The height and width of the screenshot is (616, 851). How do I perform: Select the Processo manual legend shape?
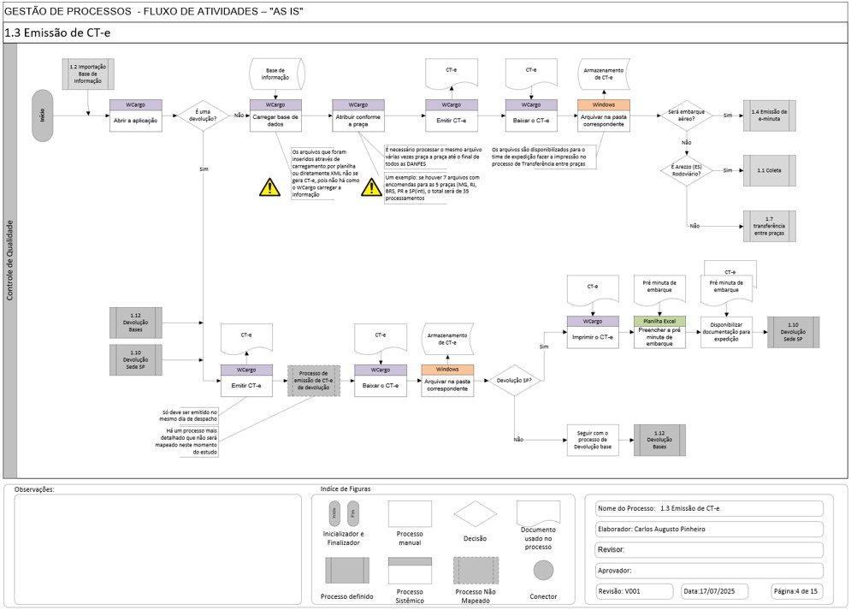[x=410, y=514]
